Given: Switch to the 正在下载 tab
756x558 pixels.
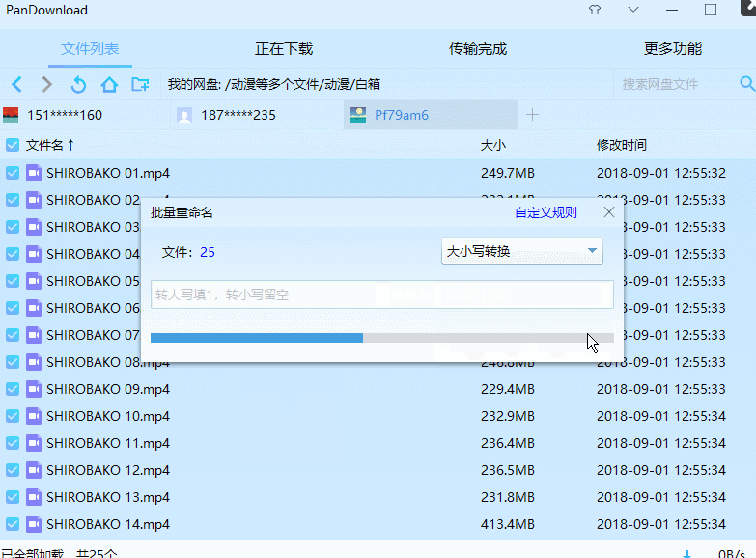Looking at the screenshot, I should click(284, 48).
